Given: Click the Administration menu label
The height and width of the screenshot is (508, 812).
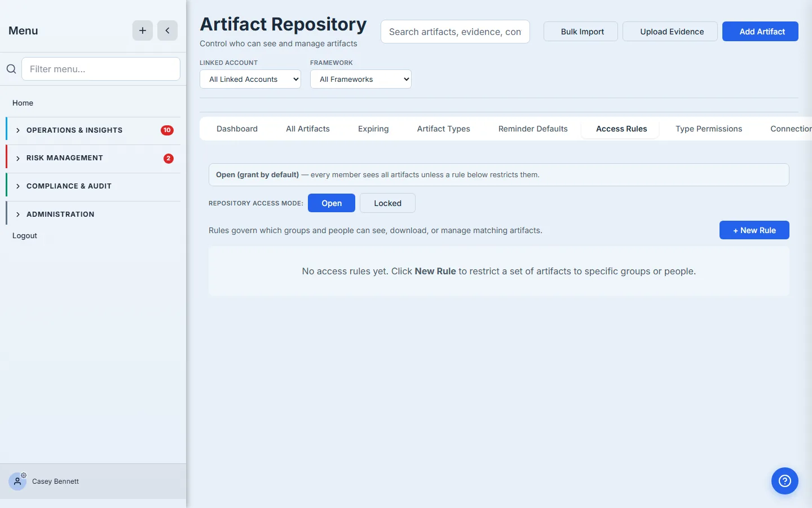Looking at the screenshot, I should (x=60, y=214).
